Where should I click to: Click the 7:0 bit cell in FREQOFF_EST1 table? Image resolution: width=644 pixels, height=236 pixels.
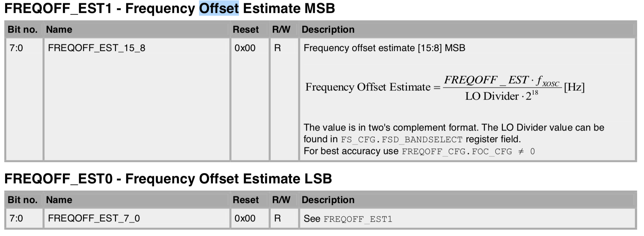click(x=16, y=48)
